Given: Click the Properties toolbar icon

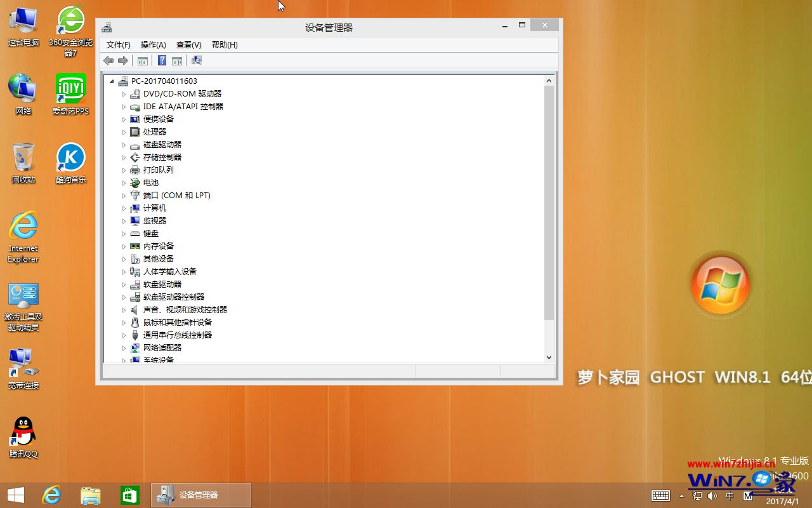Looking at the screenshot, I should [x=177, y=60].
